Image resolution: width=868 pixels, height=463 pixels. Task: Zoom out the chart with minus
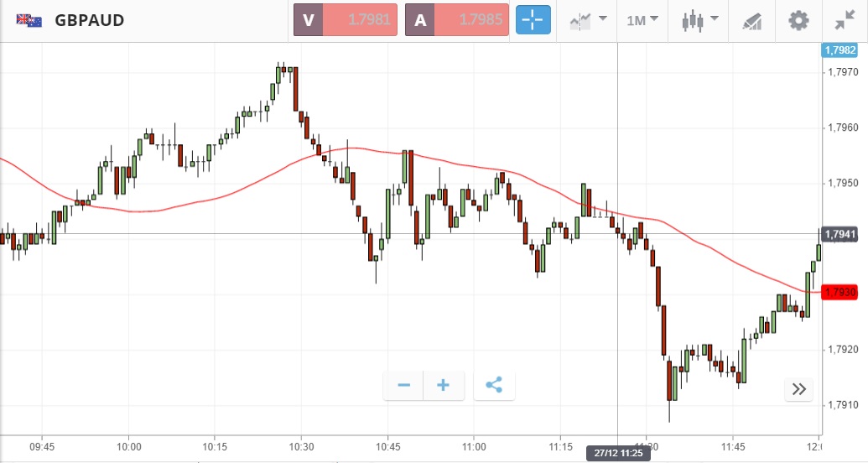[403, 386]
